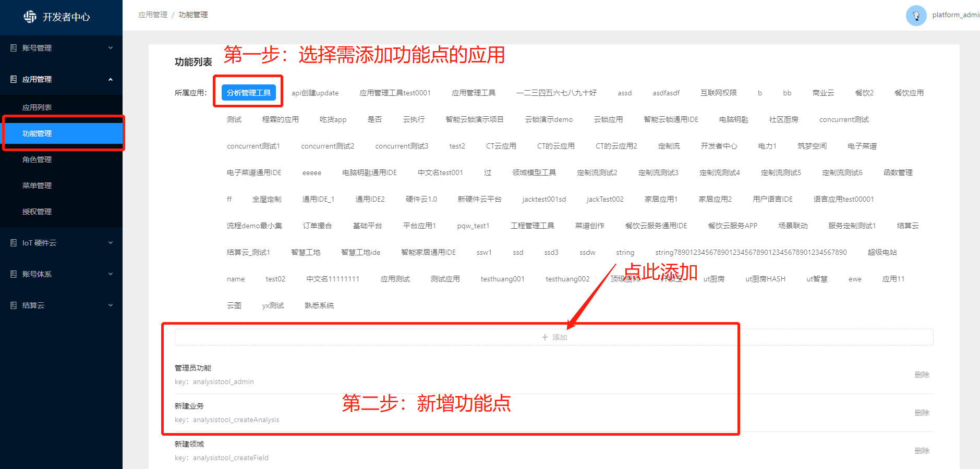
Task: Select the 领域模型工具 application tag
Action: 534,172
